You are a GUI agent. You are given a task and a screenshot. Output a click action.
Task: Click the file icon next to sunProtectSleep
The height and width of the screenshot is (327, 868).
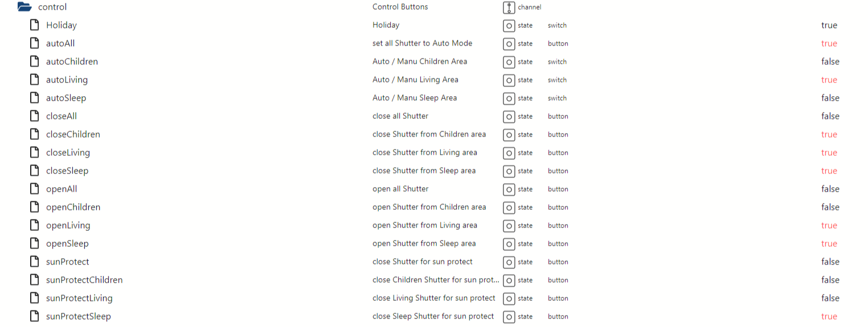(x=35, y=316)
